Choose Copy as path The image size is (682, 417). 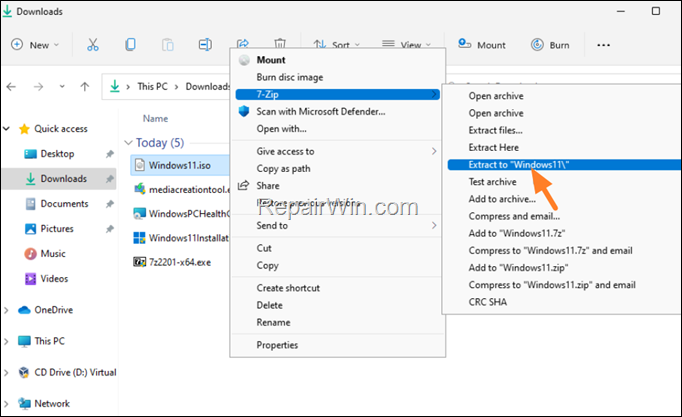click(x=338, y=168)
